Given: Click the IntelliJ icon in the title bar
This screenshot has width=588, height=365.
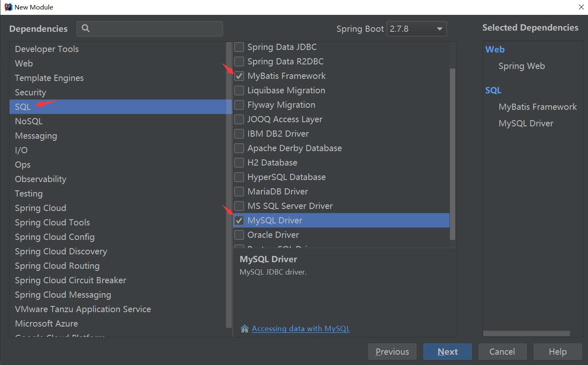Looking at the screenshot, I should (8, 7).
